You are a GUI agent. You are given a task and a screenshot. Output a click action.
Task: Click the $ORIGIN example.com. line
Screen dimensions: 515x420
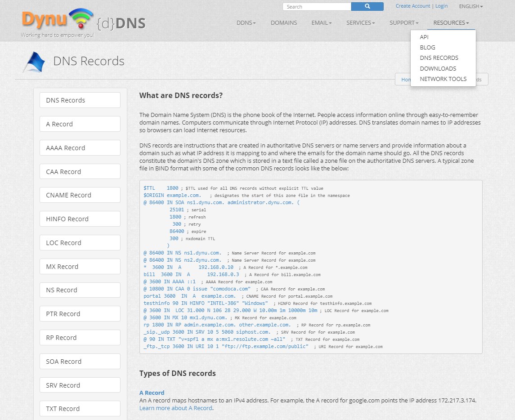(x=246, y=196)
